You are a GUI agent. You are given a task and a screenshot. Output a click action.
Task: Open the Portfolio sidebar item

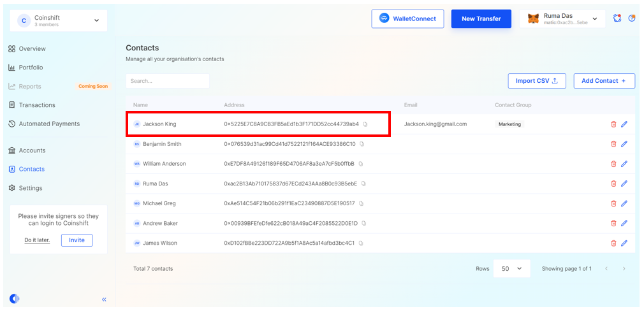31,68
